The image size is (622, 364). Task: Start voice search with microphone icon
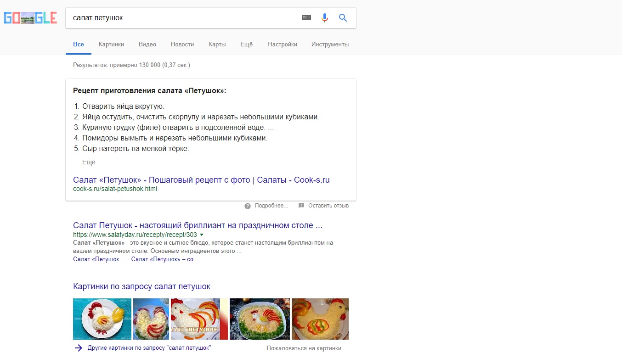pos(325,18)
